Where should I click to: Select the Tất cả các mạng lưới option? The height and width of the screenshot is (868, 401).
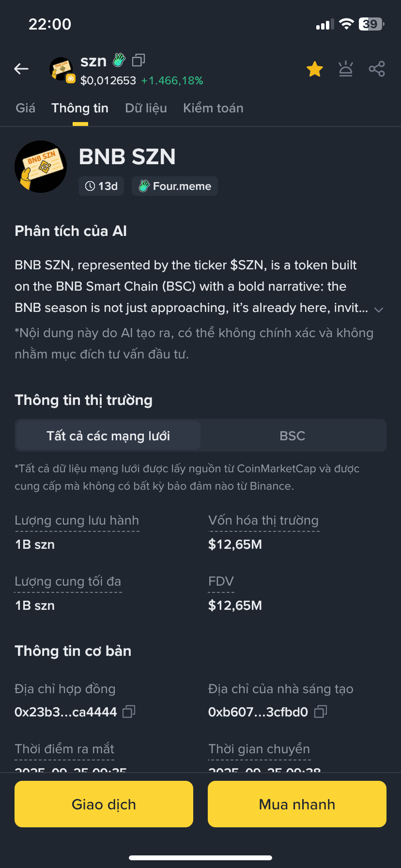point(108,436)
